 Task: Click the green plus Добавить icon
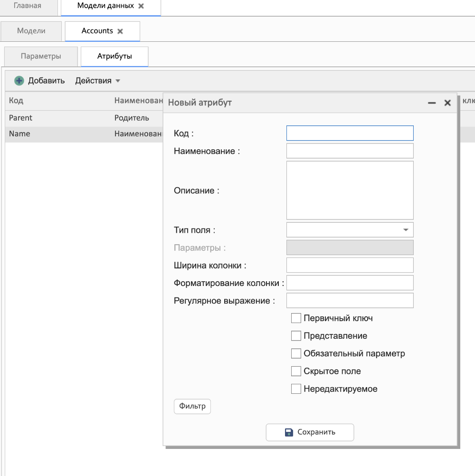[19, 81]
